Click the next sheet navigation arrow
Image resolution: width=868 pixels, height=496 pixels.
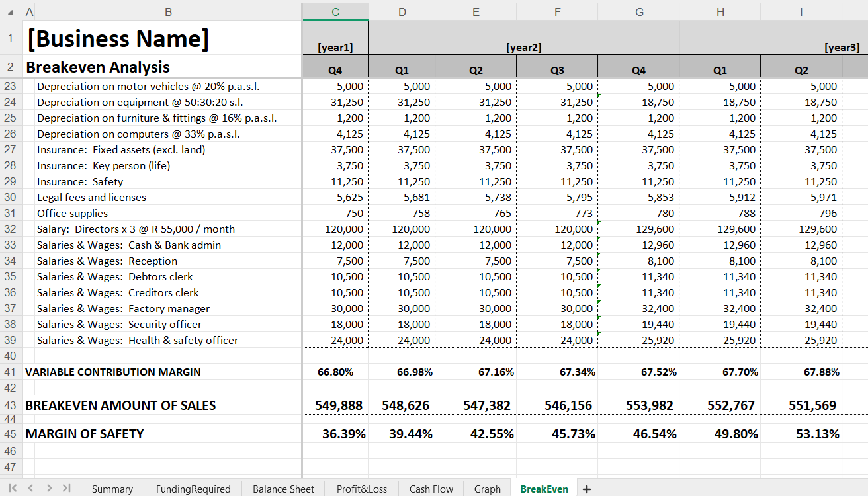[48, 488]
